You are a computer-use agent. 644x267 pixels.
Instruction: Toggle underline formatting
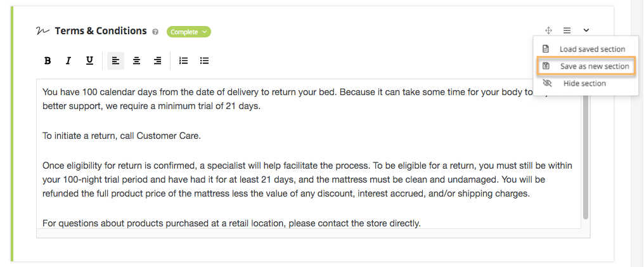click(89, 61)
